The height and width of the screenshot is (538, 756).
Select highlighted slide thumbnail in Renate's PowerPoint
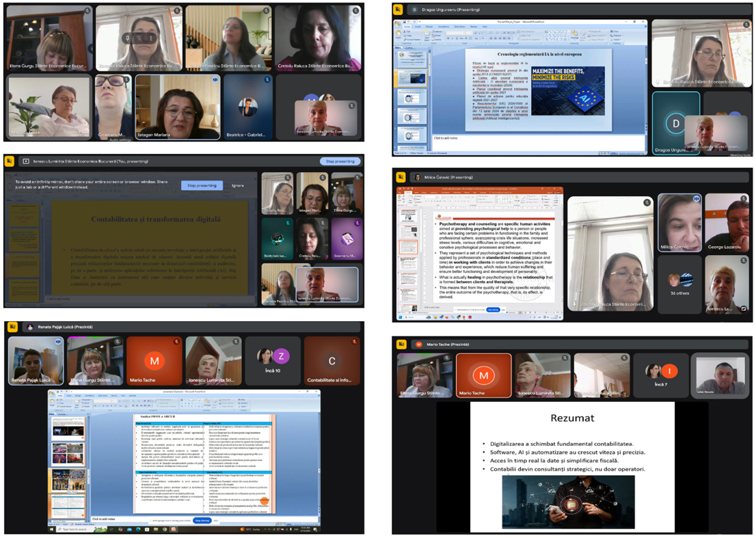[x=68, y=506]
